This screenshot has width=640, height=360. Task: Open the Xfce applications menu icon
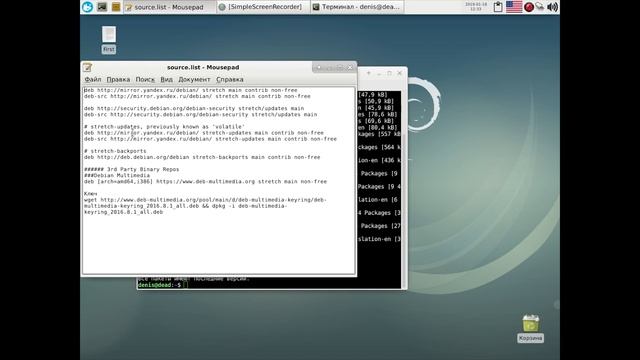tap(87, 7)
